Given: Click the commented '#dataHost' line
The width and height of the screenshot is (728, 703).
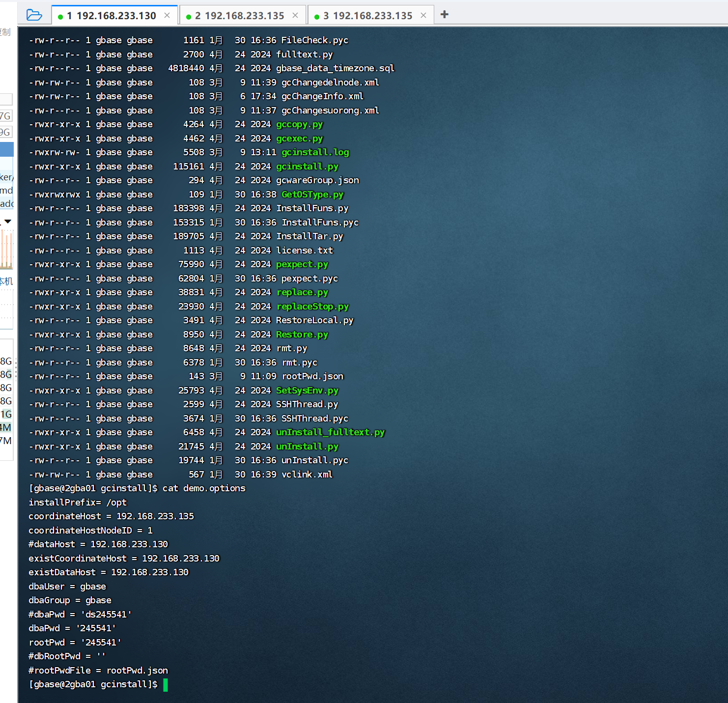Looking at the screenshot, I should click(x=98, y=544).
